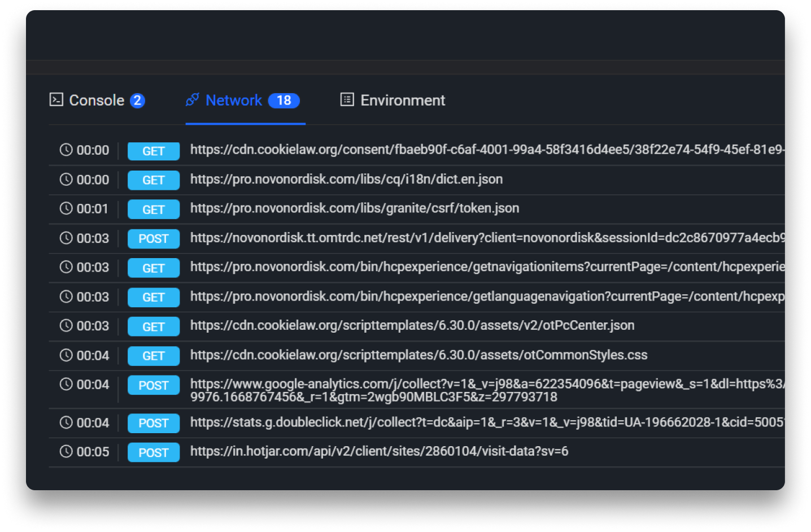Screen dimensions: 811x532
Task: Click GET badge for getlanguagenavigation request
Action: 154,297
